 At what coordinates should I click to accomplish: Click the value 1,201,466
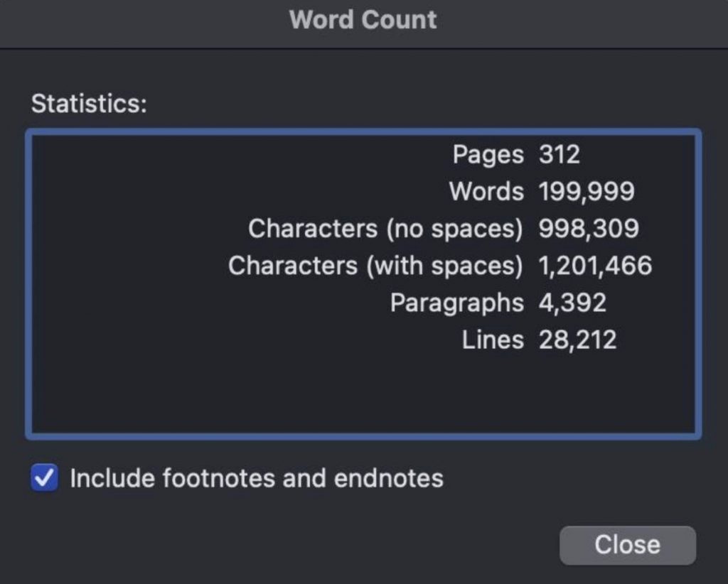(x=595, y=266)
